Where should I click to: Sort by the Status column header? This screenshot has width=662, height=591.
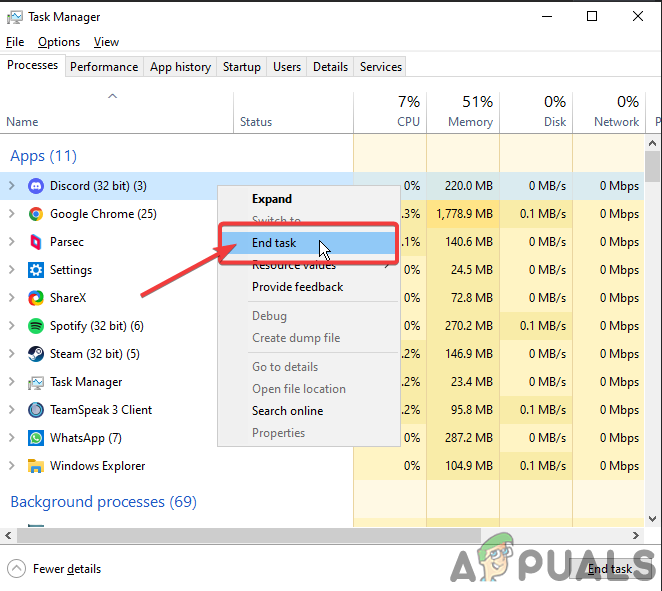click(x=293, y=113)
